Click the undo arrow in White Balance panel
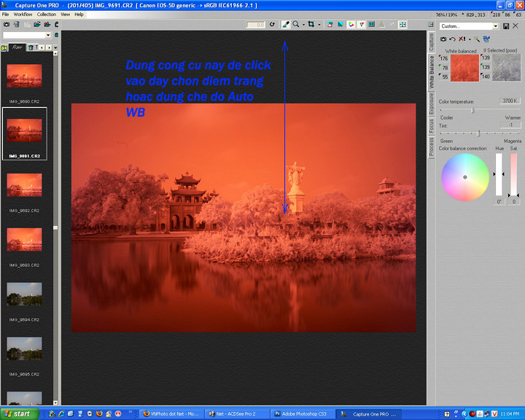 click(x=453, y=39)
